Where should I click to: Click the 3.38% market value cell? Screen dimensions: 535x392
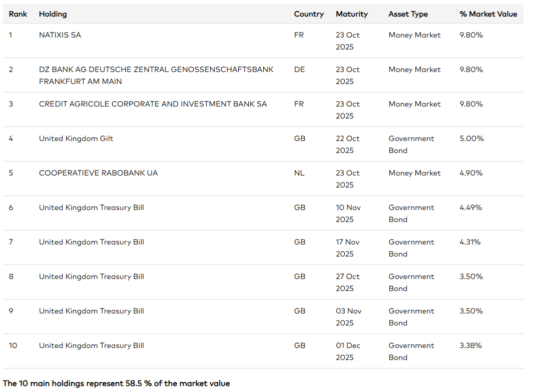(470, 345)
